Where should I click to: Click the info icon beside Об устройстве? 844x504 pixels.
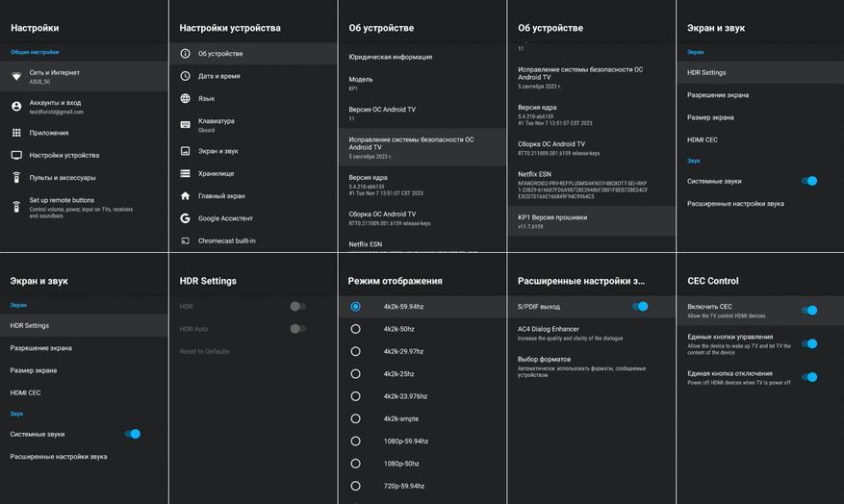[185, 54]
